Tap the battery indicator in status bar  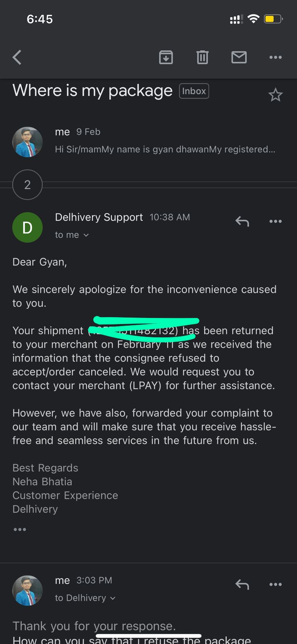click(x=273, y=19)
